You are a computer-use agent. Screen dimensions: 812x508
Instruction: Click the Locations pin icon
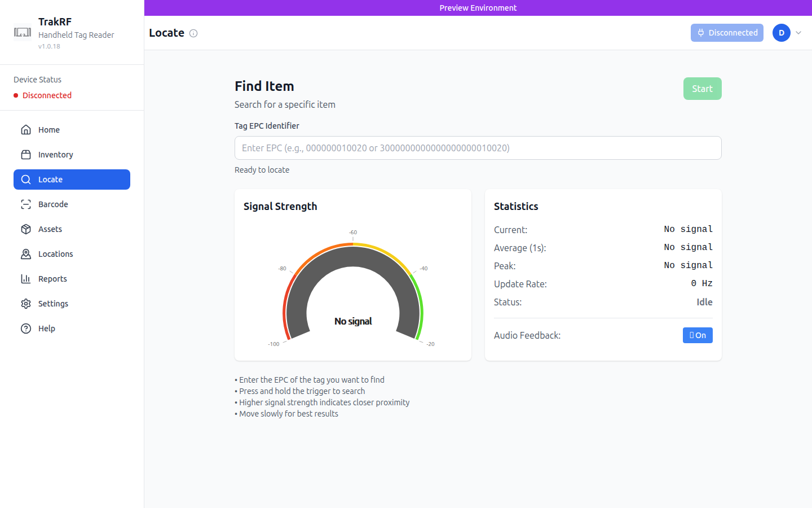26,254
